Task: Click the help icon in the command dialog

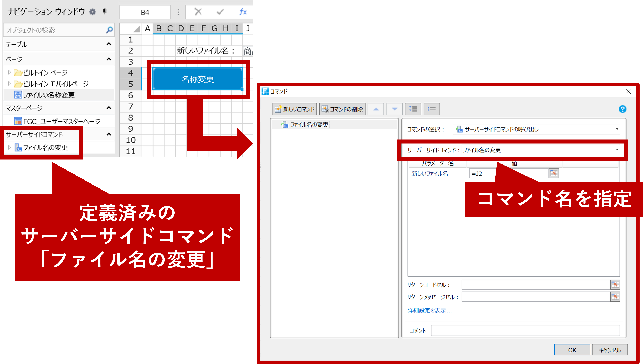Action: coord(623,109)
